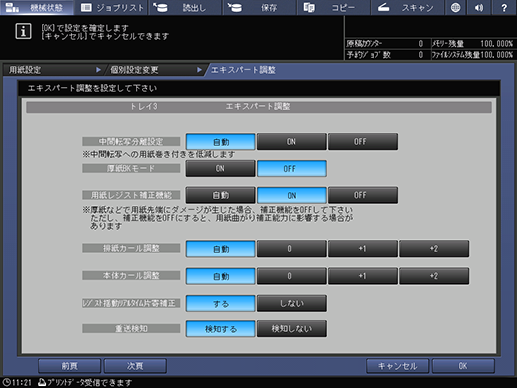Switch to the スキャン (scan) tab
Screen dimensions: 517x388
click(x=407, y=7)
